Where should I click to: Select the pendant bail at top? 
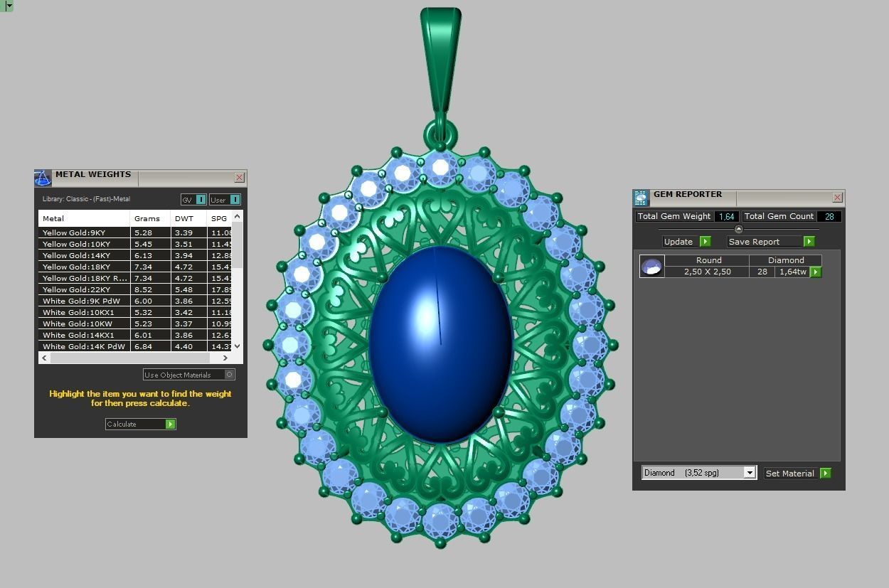[x=441, y=60]
